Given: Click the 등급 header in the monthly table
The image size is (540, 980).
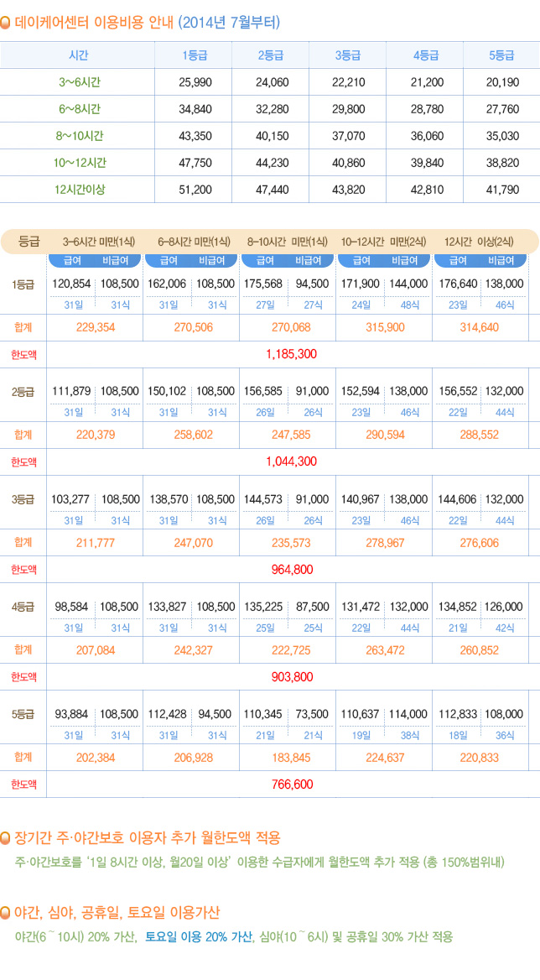Looking at the screenshot, I should coord(29,242).
